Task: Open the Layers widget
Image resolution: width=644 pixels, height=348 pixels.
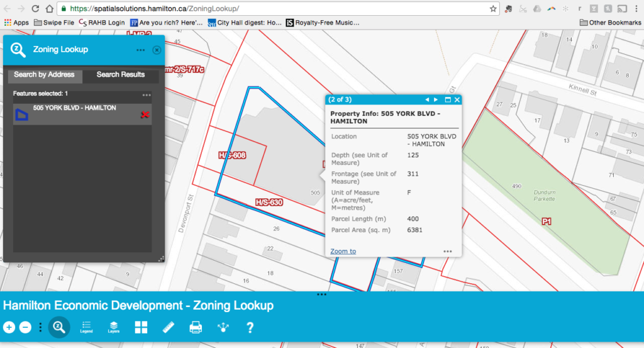Action: coord(114,327)
